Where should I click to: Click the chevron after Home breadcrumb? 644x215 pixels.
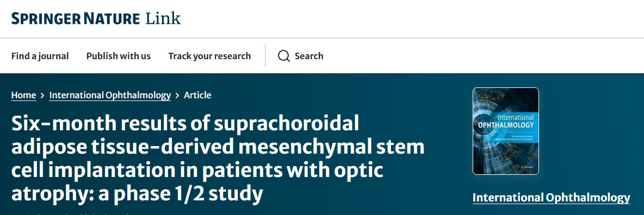(43, 96)
